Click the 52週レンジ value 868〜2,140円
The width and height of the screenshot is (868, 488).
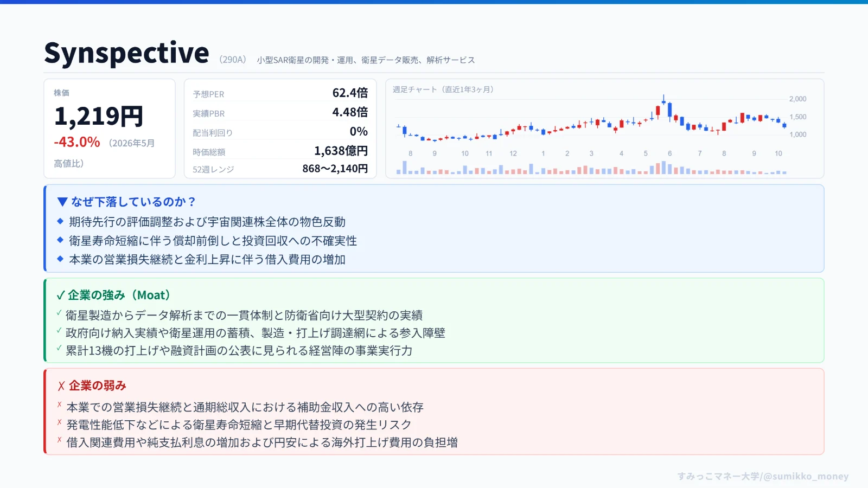[x=335, y=169]
